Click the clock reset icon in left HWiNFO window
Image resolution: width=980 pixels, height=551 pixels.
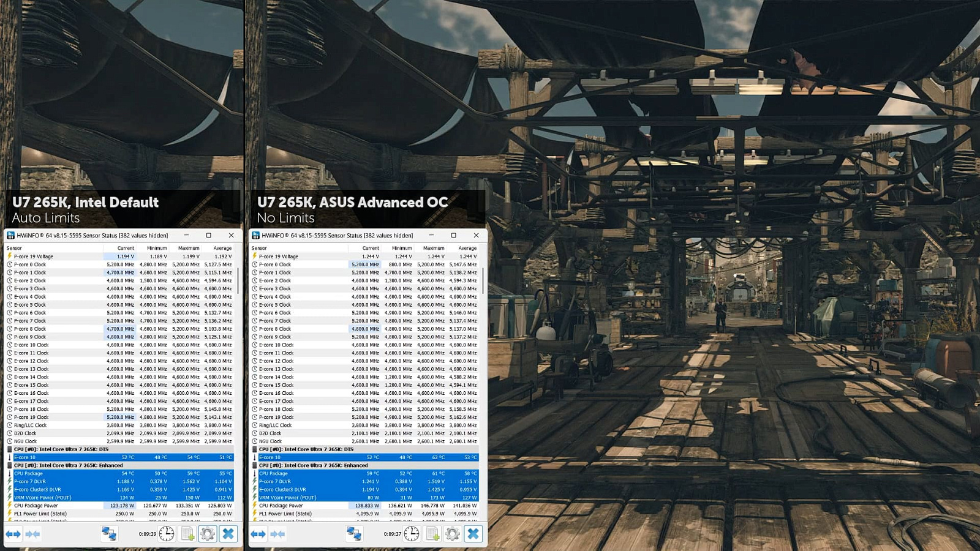(167, 534)
